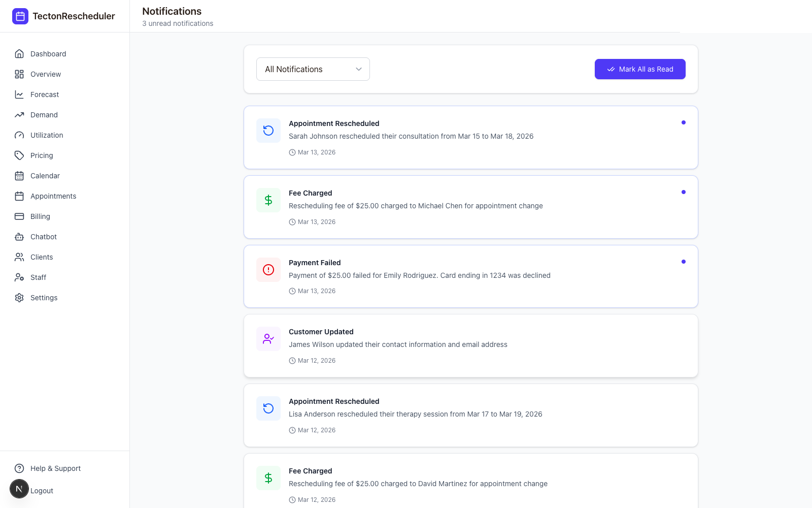Open the Dashboard home icon
Image resolution: width=812 pixels, height=508 pixels.
[19, 54]
